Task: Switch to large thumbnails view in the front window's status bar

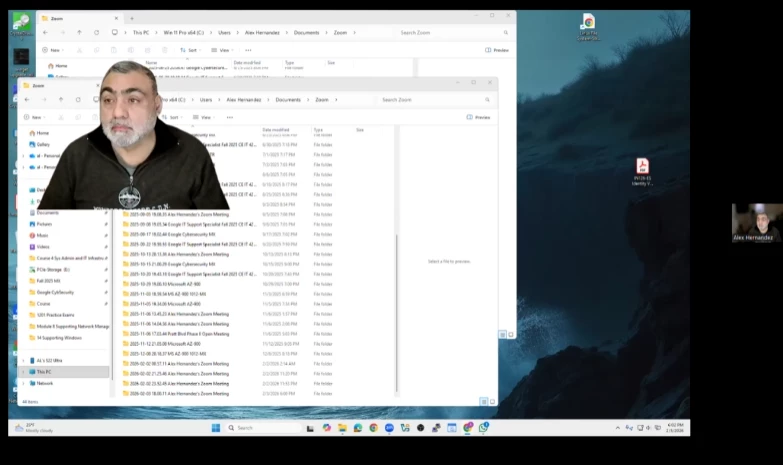Action: tap(492, 402)
